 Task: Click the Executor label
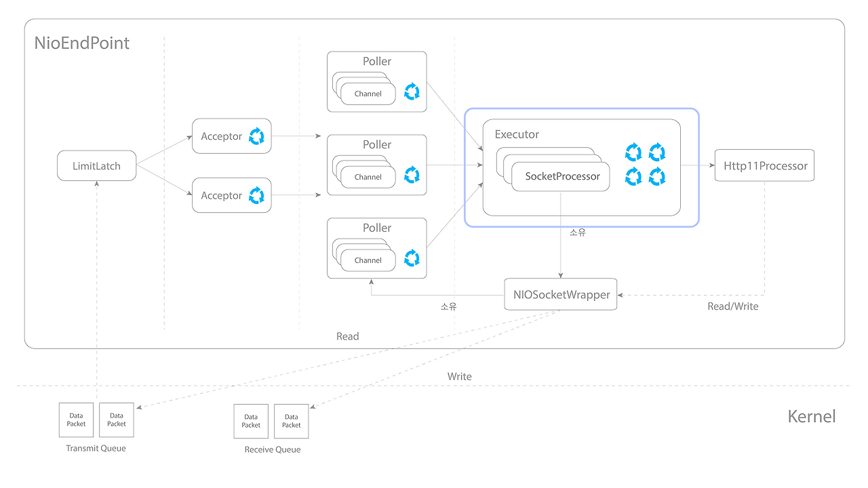pos(517,134)
